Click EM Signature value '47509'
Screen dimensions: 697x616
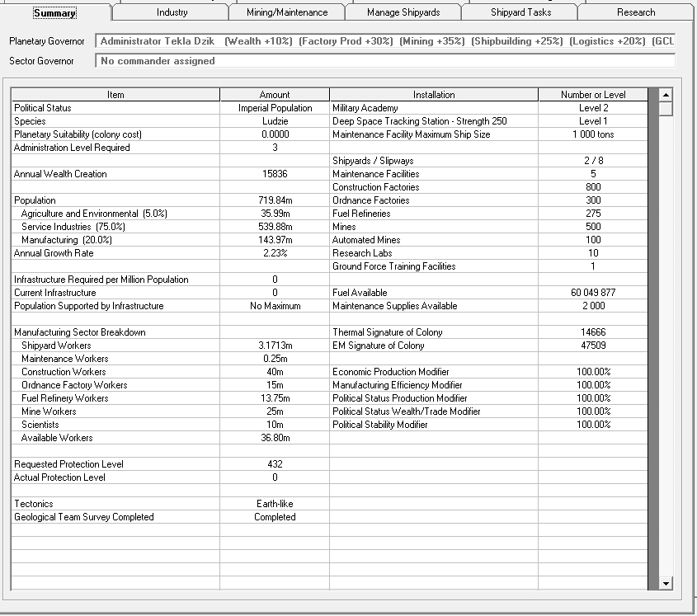pos(593,346)
